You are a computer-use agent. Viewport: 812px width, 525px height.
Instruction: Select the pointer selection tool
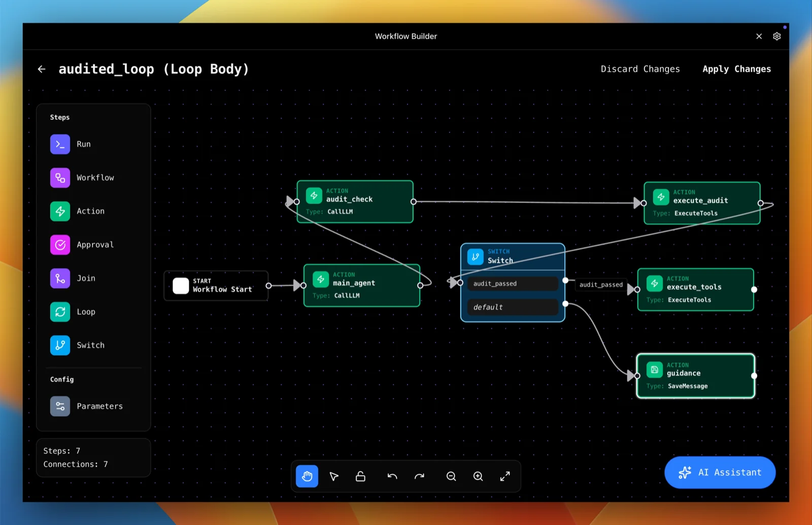click(x=334, y=476)
